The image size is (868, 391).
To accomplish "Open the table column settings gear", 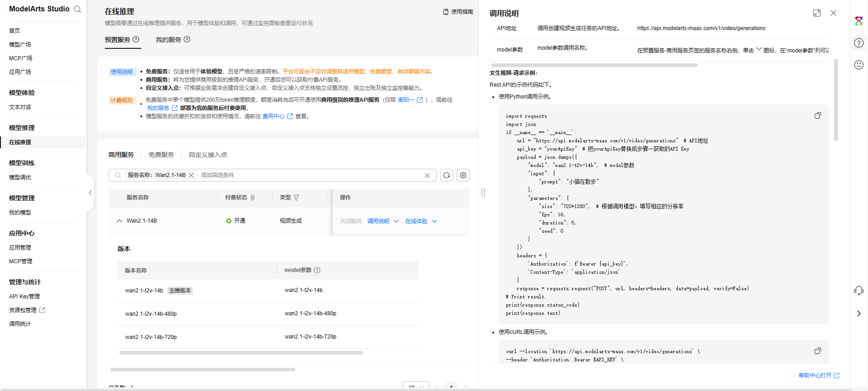I will coord(463,175).
